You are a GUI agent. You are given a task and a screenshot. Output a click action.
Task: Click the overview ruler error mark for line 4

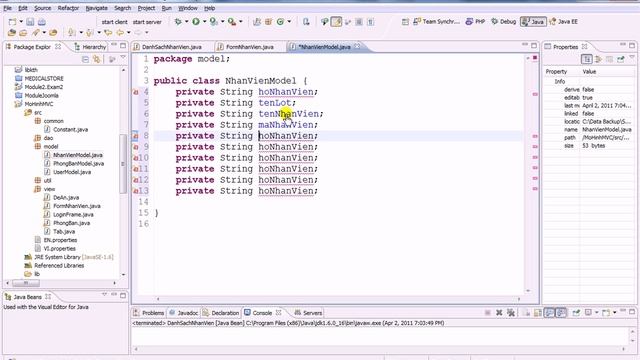click(535, 94)
